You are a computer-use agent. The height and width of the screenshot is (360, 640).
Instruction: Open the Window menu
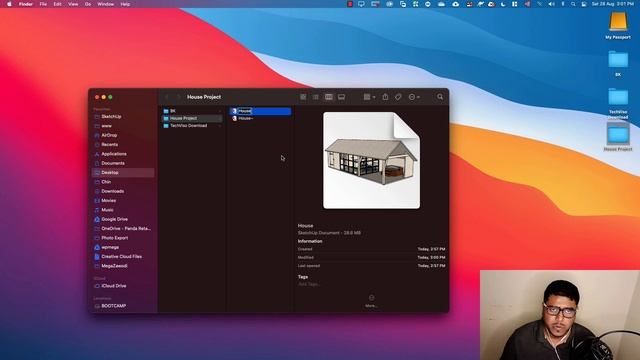[105, 4]
